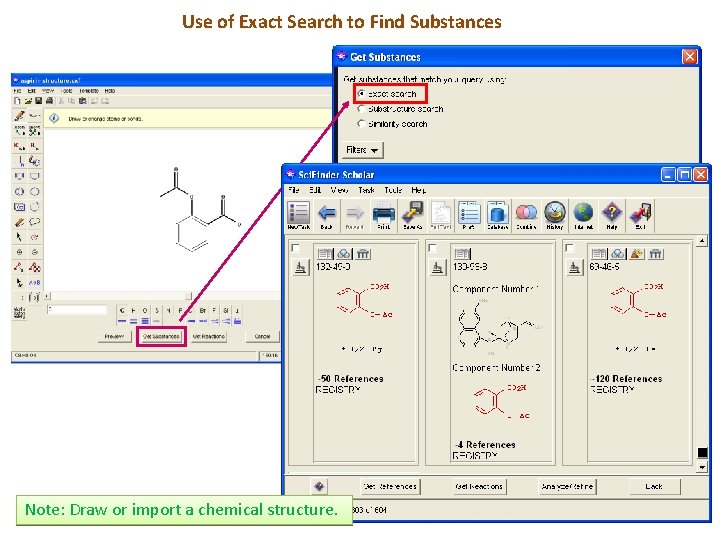Select the Si atom button
Image resolution: width=720 pixels, height=540 pixels.
point(226,310)
